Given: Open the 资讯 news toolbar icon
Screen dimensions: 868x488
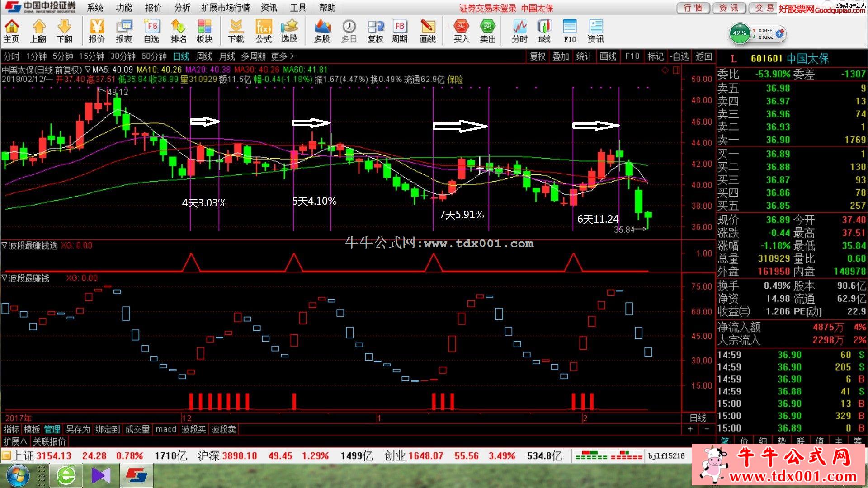Looking at the screenshot, I should click(595, 31).
